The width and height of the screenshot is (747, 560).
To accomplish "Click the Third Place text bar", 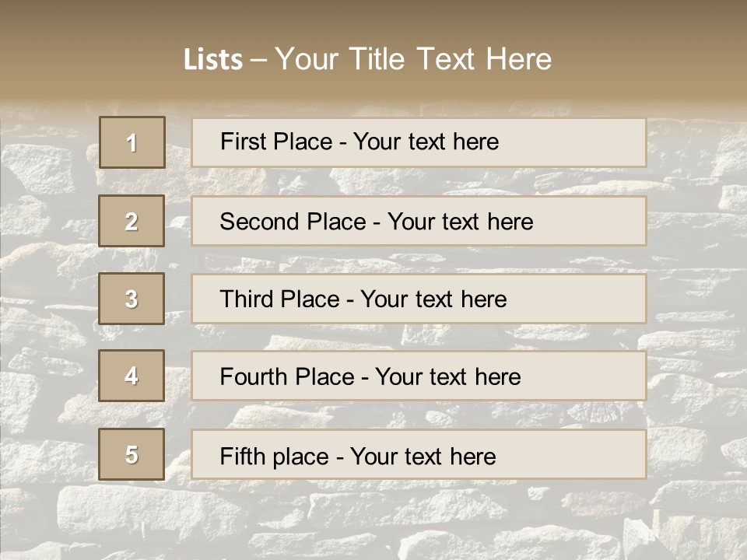I will pyautogui.click(x=419, y=299).
